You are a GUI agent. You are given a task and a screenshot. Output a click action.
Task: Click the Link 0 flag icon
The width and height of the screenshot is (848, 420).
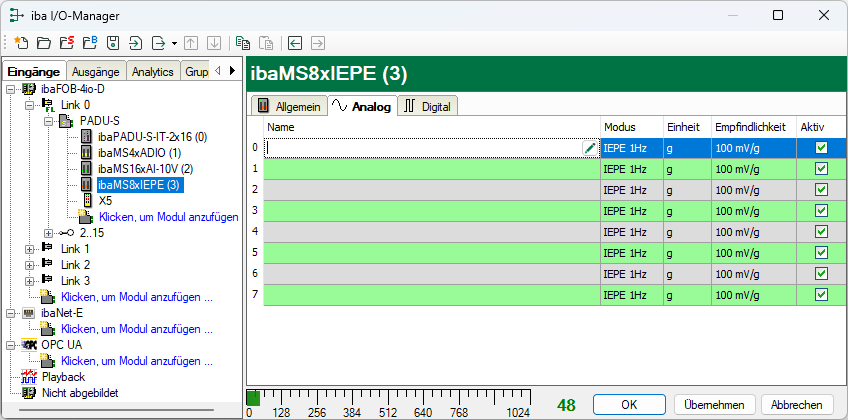[x=49, y=105]
